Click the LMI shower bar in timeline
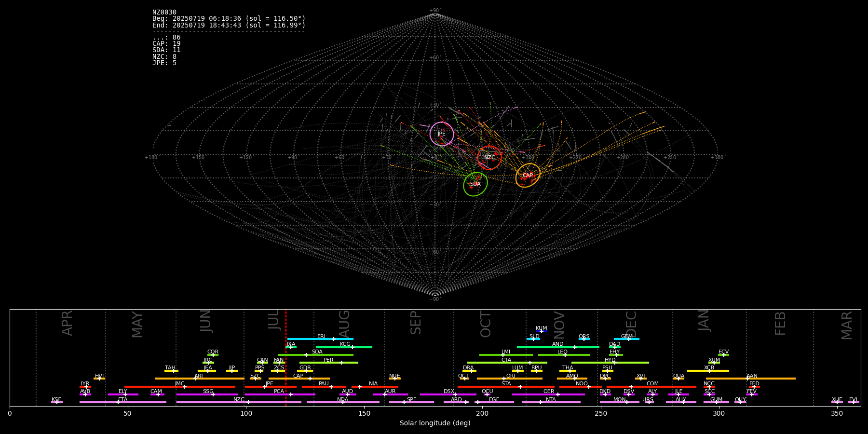The height and width of the screenshot is (434, 868). [506, 355]
